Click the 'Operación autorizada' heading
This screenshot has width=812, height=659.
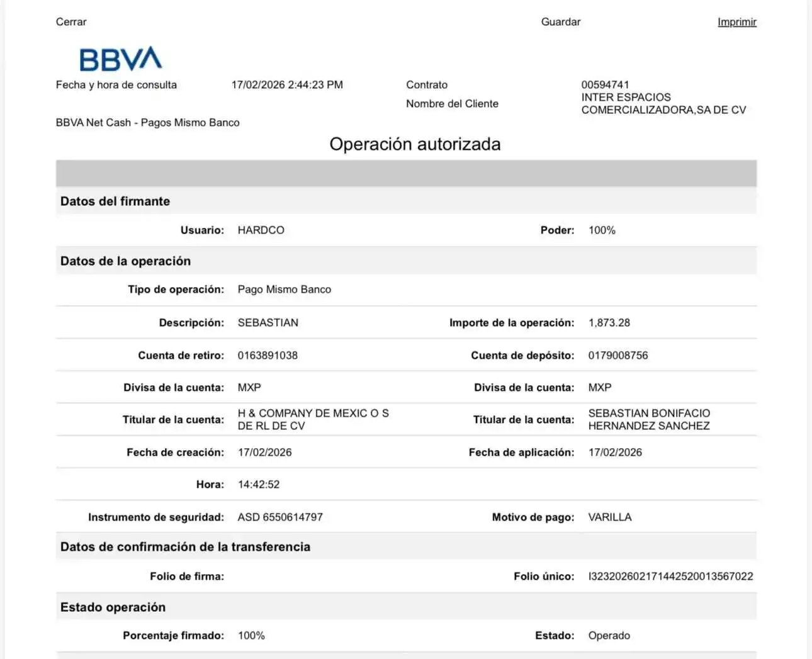pos(415,144)
